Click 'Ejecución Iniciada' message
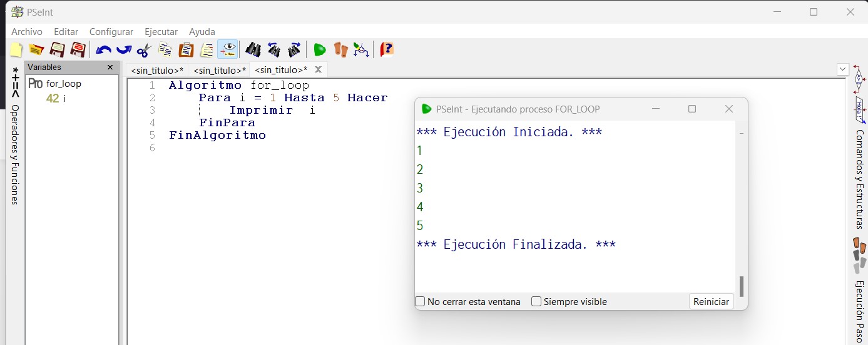868x345 pixels. 509,132
